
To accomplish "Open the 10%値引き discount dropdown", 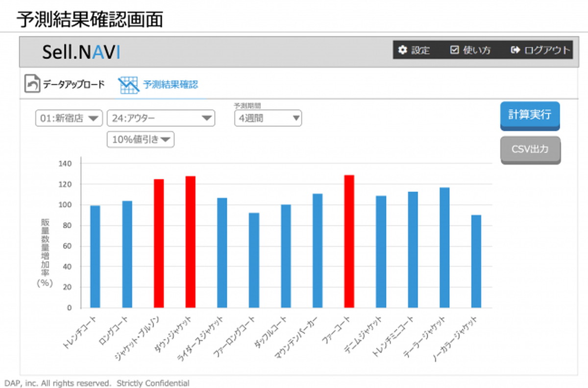I will pos(141,140).
